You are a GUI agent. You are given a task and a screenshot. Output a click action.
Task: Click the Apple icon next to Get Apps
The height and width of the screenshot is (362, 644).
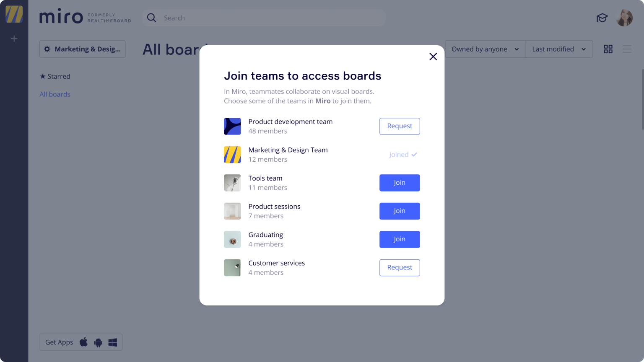coord(84,342)
